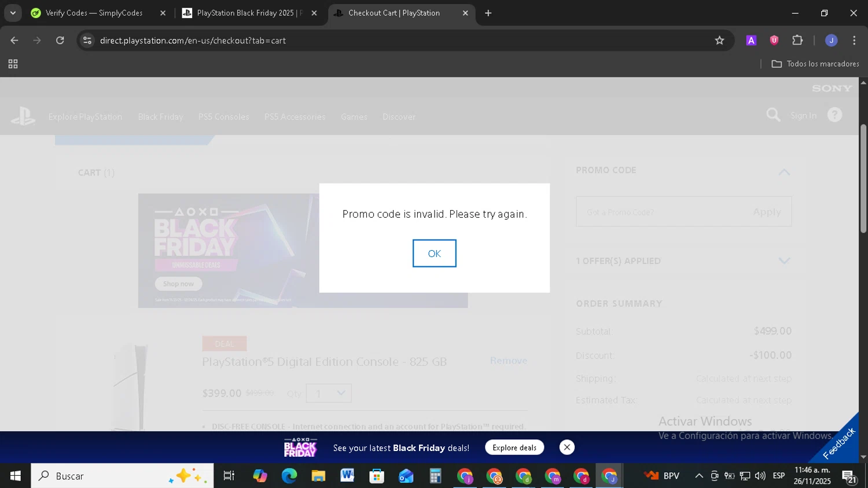Screen dimensions: 868x488
Task: Close the PlayStation Black Friday tab
Action: (x=314, y=13)
